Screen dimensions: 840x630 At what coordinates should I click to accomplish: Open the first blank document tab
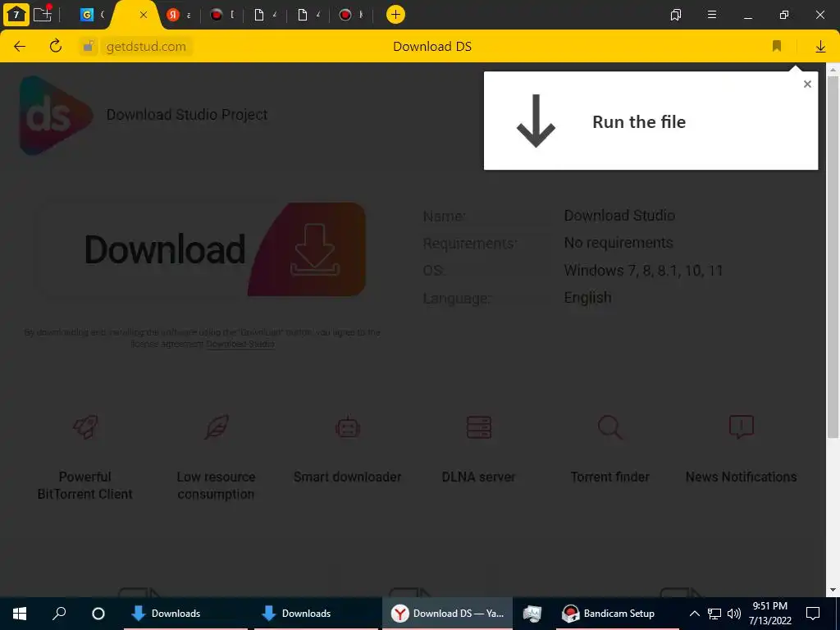coord(259,15)
